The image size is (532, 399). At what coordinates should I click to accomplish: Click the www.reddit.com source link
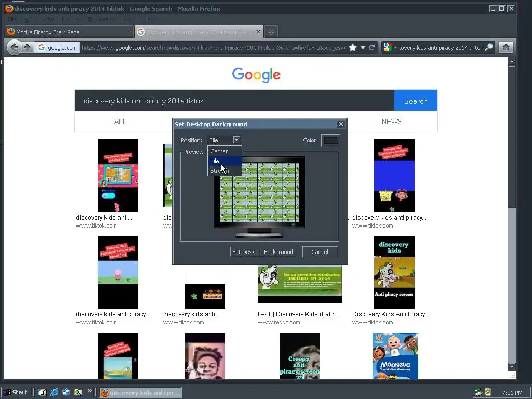point(278,322)
